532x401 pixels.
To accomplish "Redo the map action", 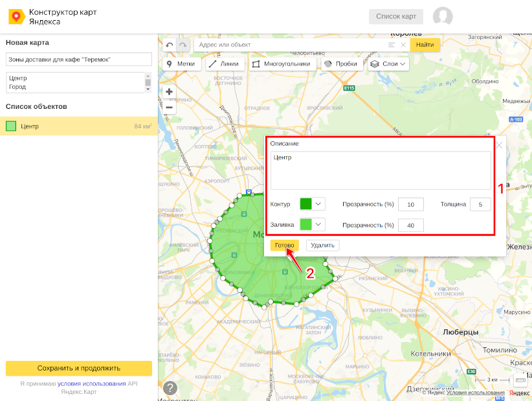I will pos(183,45).
